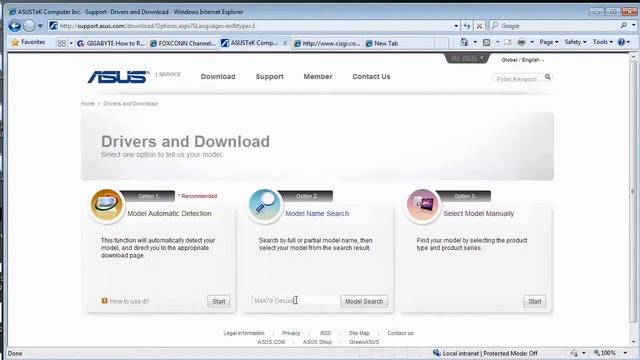640x360 pixels.
Task: Click the Local intranet security zone icon
Action: click(436, 353)
